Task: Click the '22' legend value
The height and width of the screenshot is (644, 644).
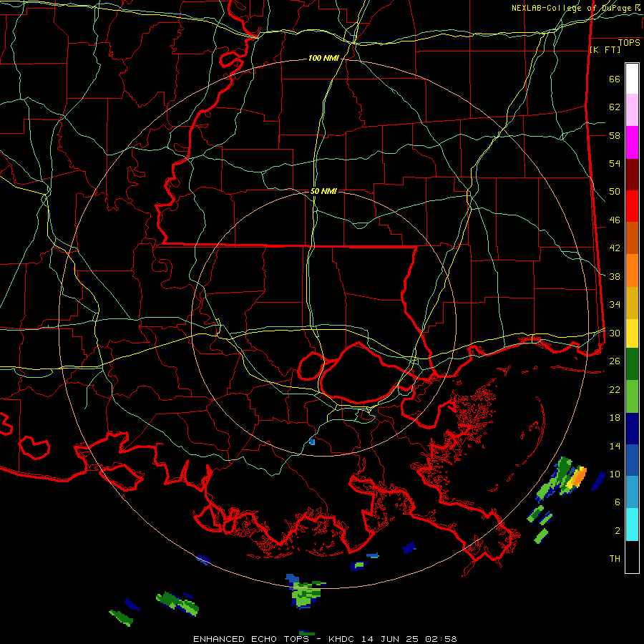Action: tap(615, 389)
